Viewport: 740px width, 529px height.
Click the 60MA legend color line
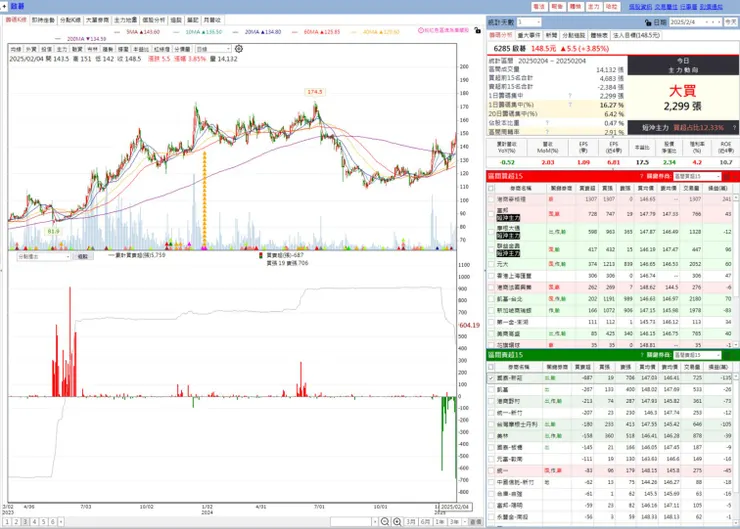[x=294, y=32]
